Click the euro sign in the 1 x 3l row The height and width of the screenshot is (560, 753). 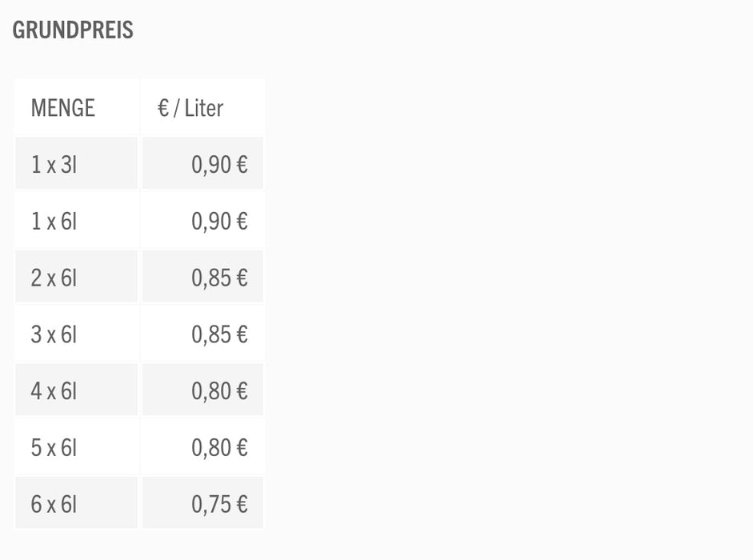coord(241,165)
